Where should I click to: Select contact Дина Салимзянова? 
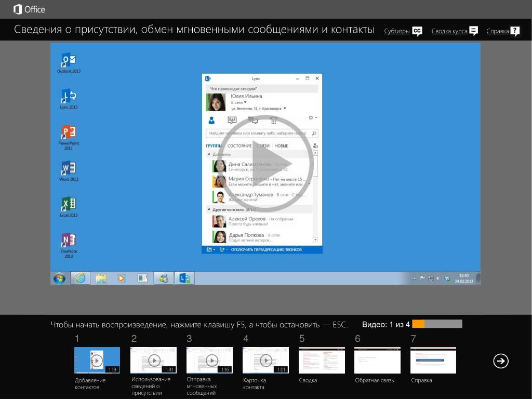pos(260,166)
